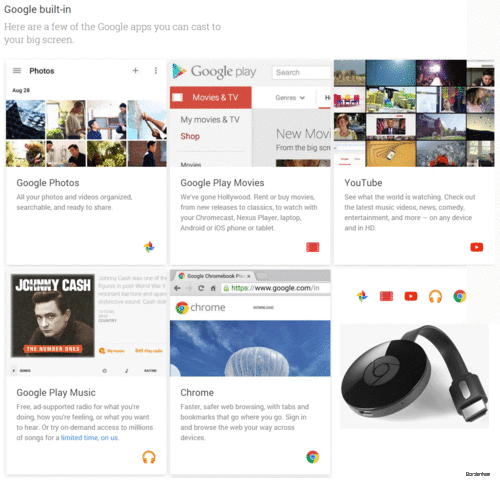Click the headphones icon on Play Music card
Screen dimensions: 500x481
click(x=149, y=457)
